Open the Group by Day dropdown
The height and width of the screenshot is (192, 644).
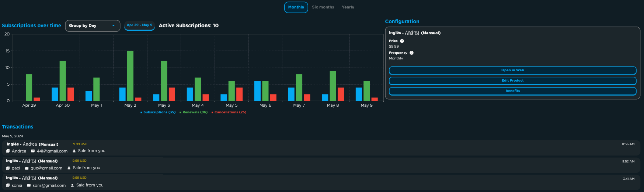[x=93, y=26]
